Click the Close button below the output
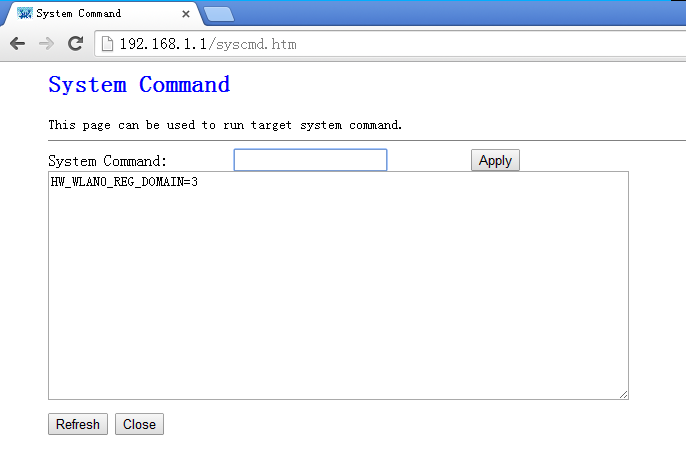The width and height of the screenshot is (686, 459). click(x=139, y=424)
